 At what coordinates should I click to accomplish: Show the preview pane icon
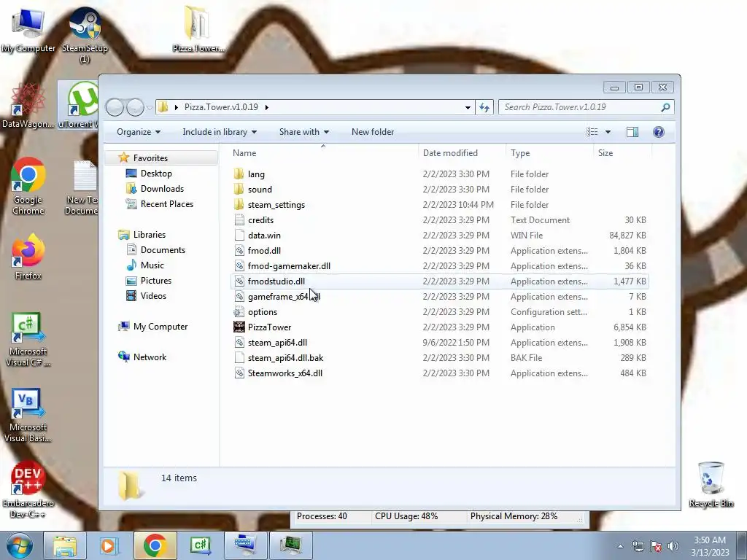point(632,132)
